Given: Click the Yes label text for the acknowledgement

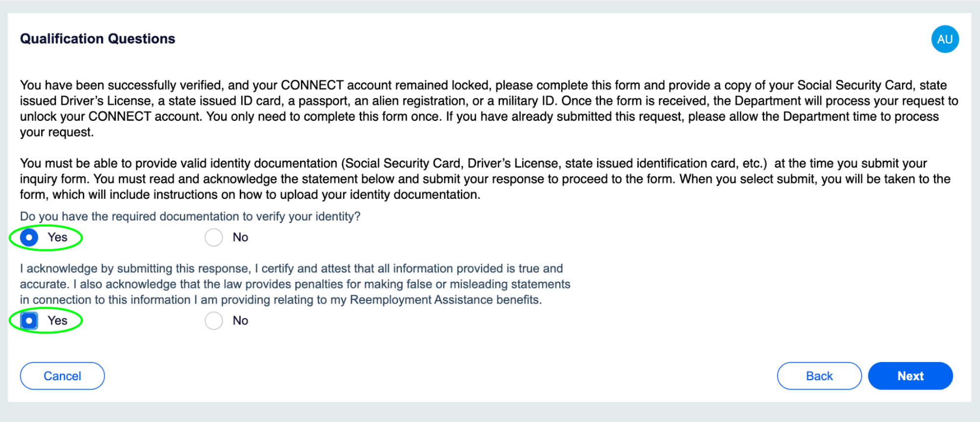Looking at the screenshot, I should click(57, 321).
